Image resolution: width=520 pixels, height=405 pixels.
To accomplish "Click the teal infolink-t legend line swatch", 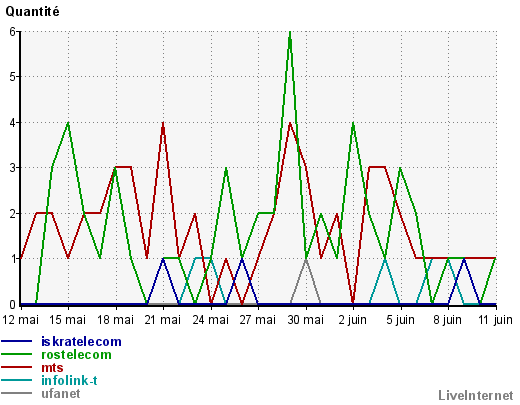I will [x=17, y=380].
